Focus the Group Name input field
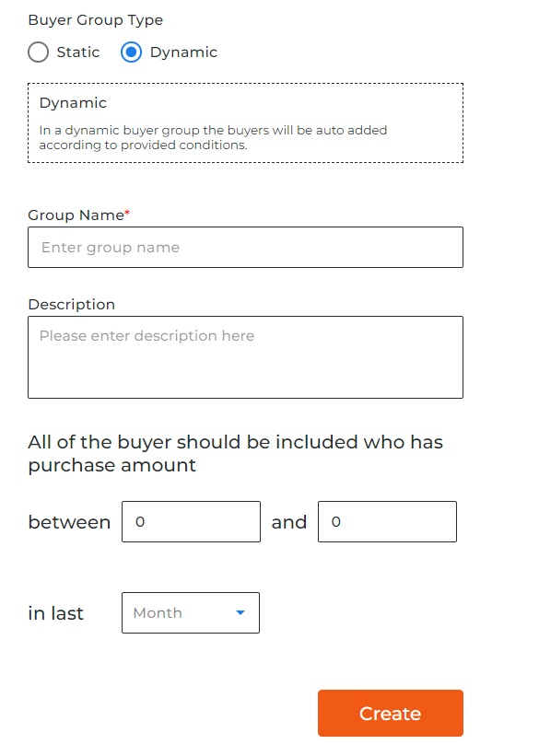The height and width of the screenshot is (756, 539). coord(246,248)
